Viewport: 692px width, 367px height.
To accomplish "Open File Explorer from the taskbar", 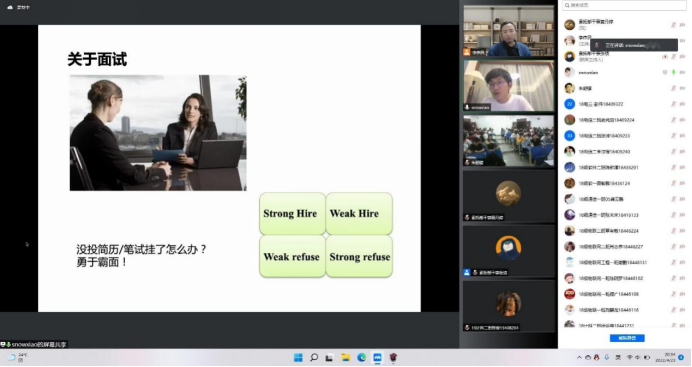I will [x=346, y=358].
